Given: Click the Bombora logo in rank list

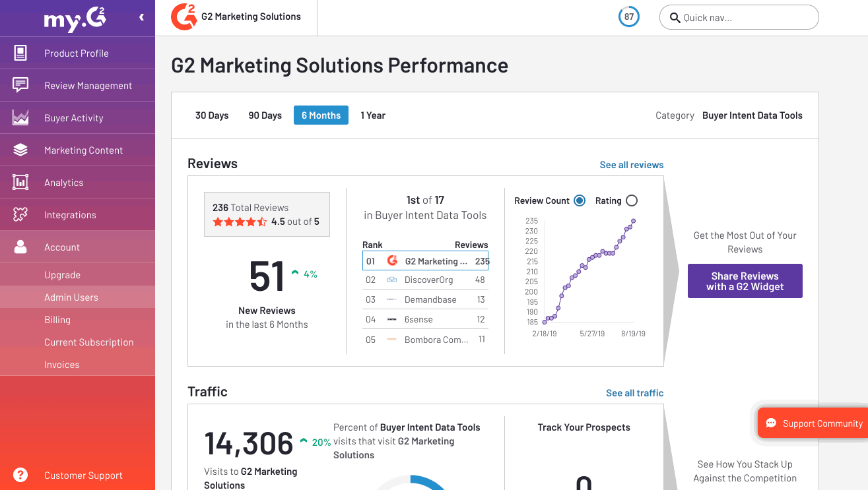Looking at the screenshot, I should coord(391,339).
